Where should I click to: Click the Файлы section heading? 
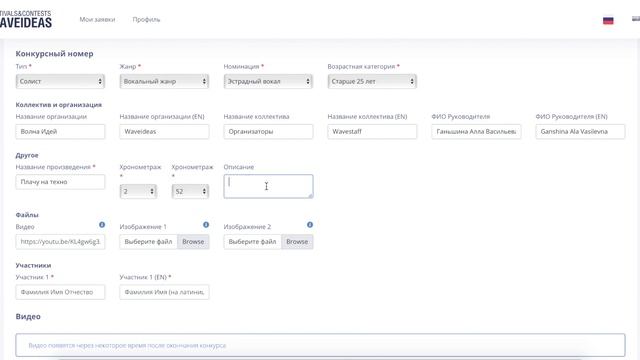pos(27,215)
